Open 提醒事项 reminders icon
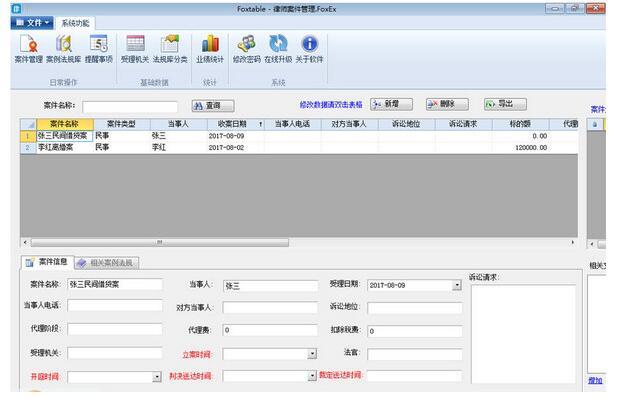 99,49
